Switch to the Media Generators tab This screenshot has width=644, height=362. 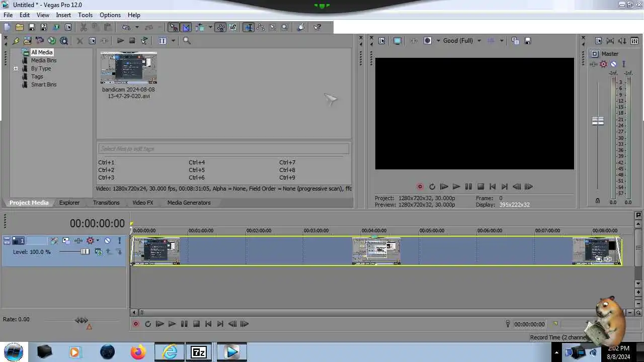click(x=189, y=203)
